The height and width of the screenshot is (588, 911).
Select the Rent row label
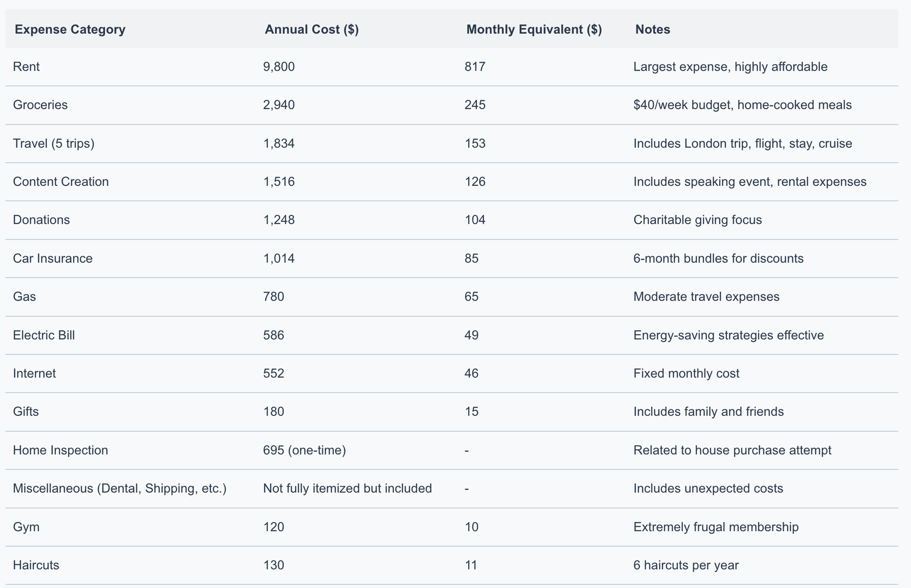(x=26, y=67)
